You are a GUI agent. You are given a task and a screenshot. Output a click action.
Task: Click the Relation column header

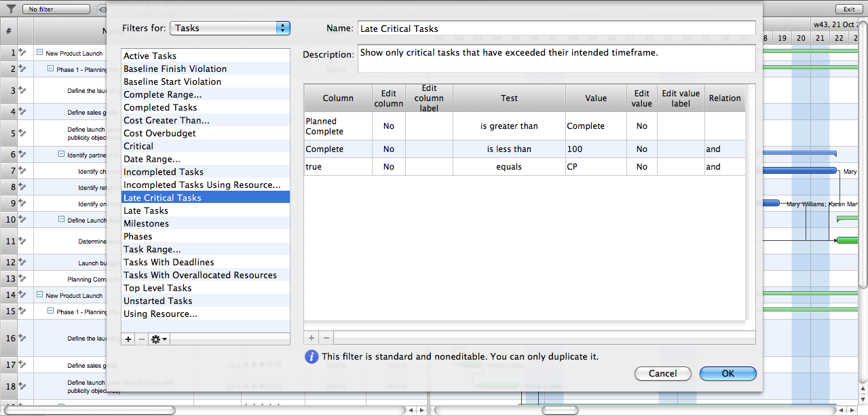(x=725, y=98)
